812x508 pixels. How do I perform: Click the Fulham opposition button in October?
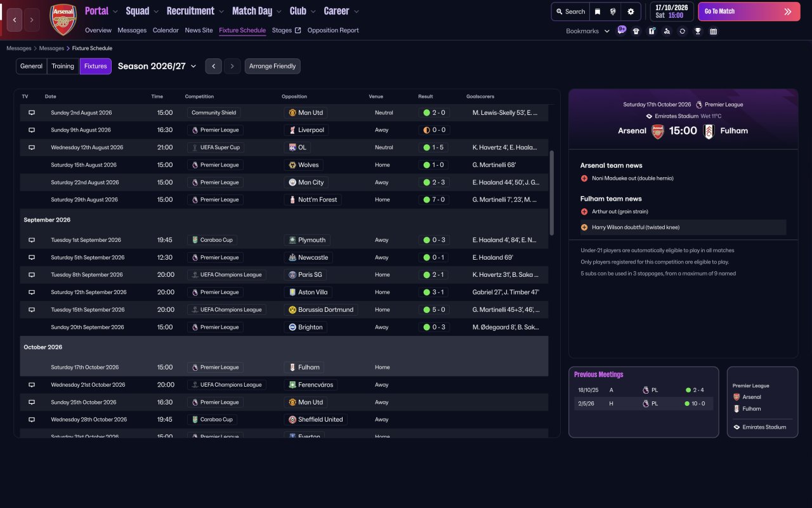(x=304, y=367)
